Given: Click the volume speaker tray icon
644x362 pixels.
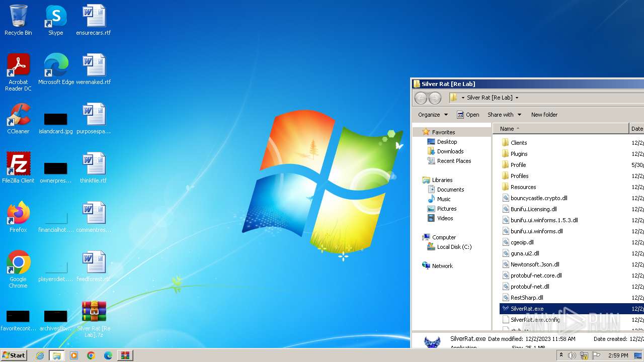Looking at the screenshot, I should (x=572, y=355).
